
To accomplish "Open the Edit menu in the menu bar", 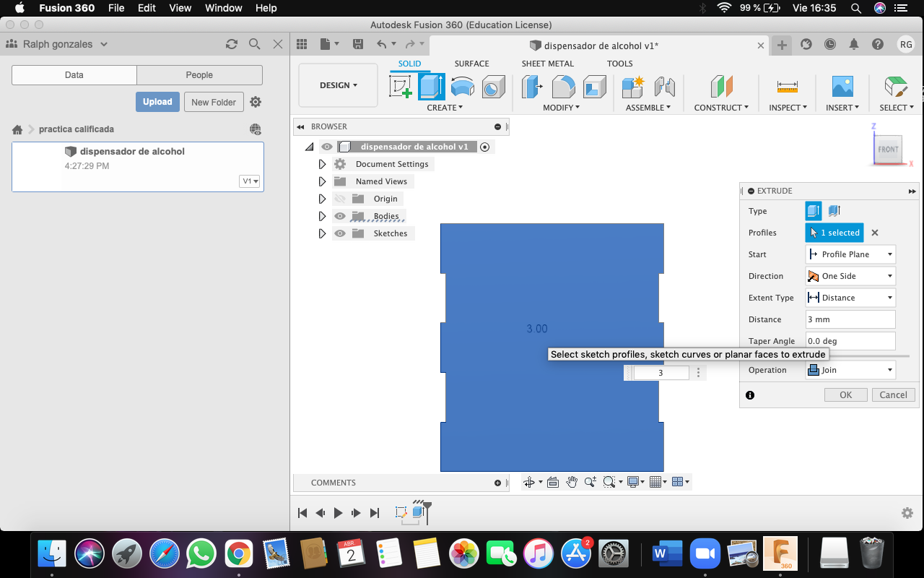I will coord(147,8).
